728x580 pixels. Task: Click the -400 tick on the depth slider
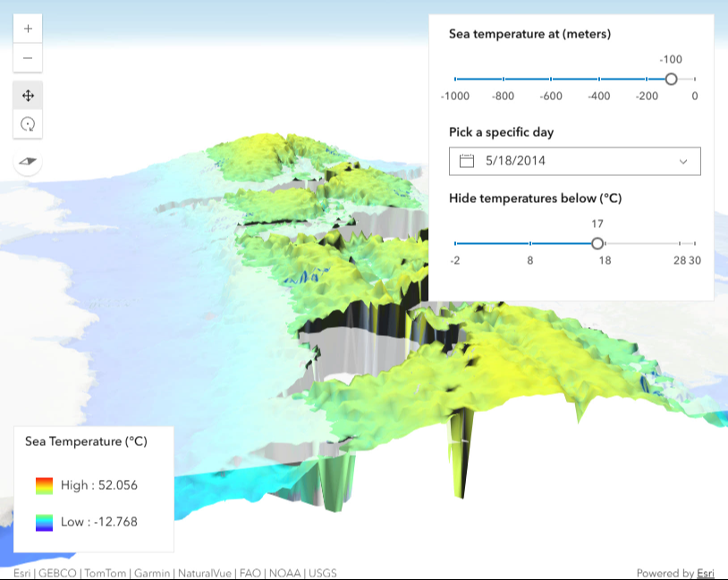[x=598, y=79]
